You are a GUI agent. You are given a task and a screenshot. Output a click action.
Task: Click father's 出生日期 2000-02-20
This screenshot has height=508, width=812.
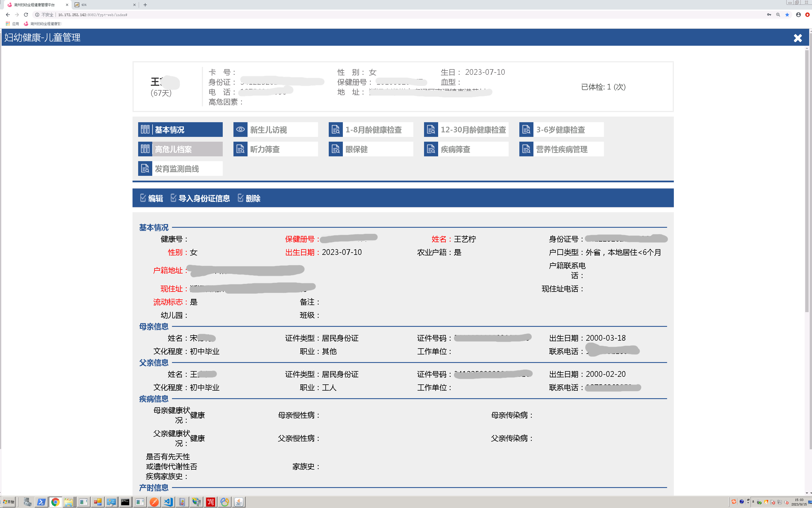pyautogui.click(x=605, y=374)
